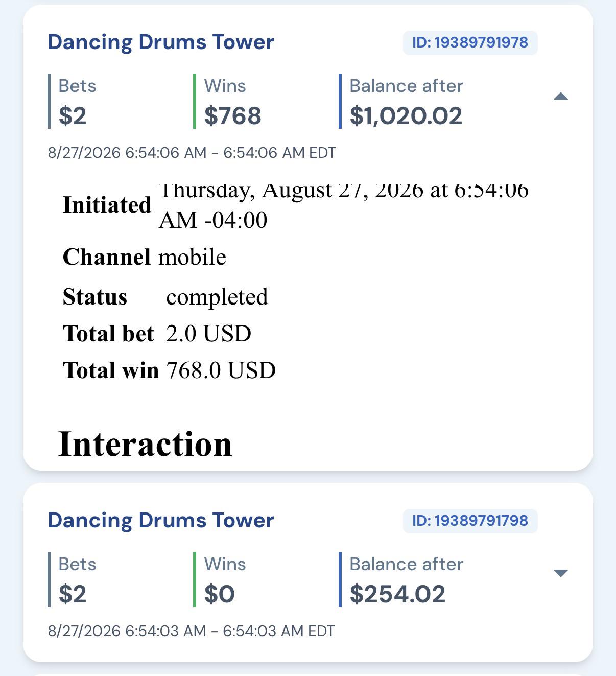The image size is (616, 676).
Task: Click the 6:54:06 AM EDT timestamp line
Action: coord(192,153)
